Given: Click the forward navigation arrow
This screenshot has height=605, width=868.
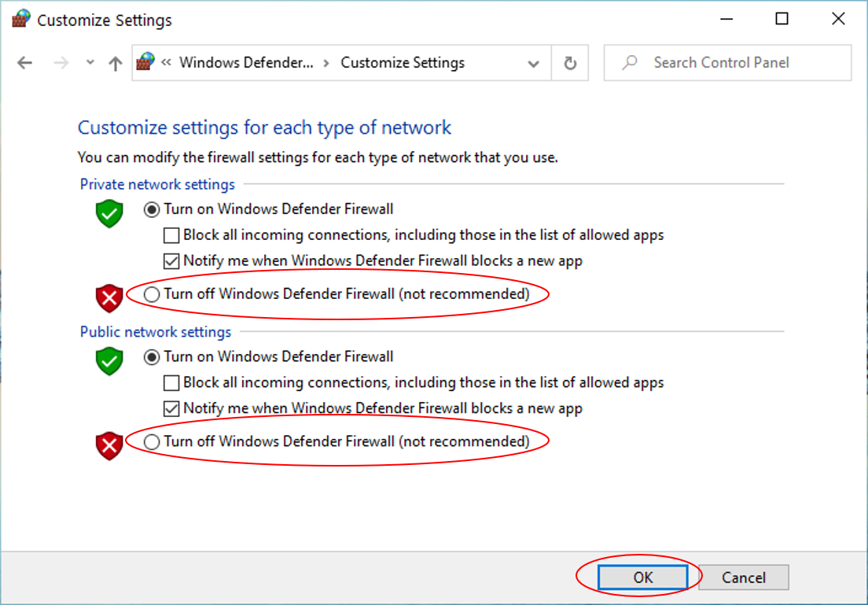Looking at the screenshot, I should coord(61,63).
